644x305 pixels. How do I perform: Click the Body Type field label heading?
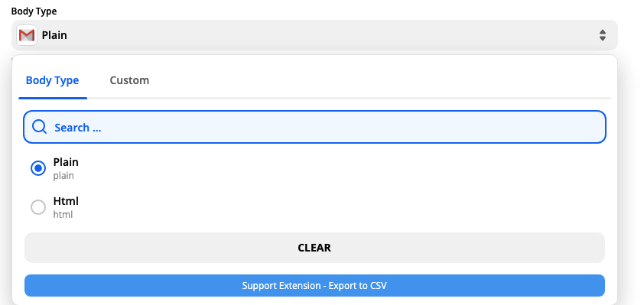coord(34,11)
